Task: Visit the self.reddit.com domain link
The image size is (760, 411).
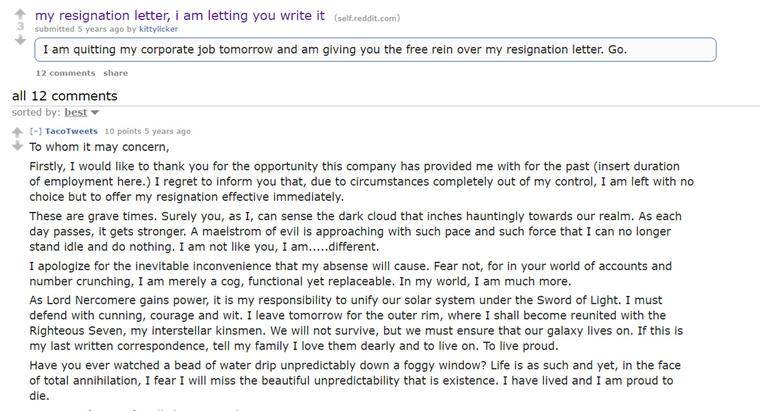Action: [x=367, y=18]
